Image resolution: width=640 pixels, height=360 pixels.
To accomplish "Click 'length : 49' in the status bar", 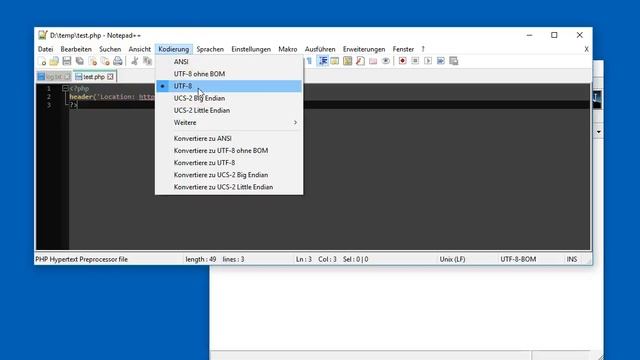I will click(200, 259).
